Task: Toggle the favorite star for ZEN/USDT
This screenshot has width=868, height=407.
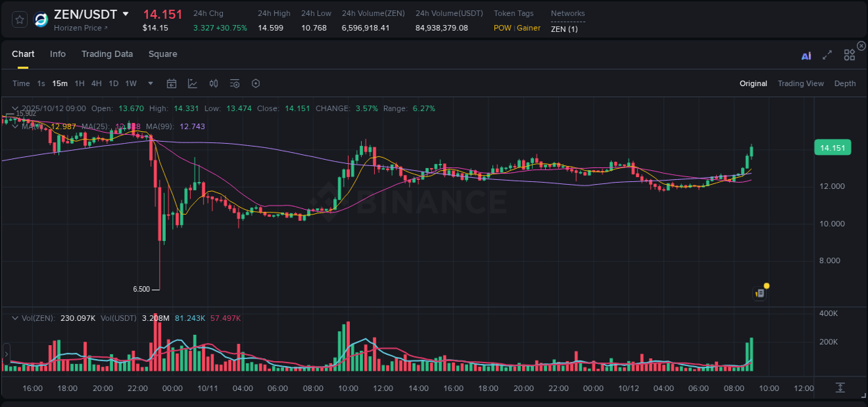Action: point(19,19)
